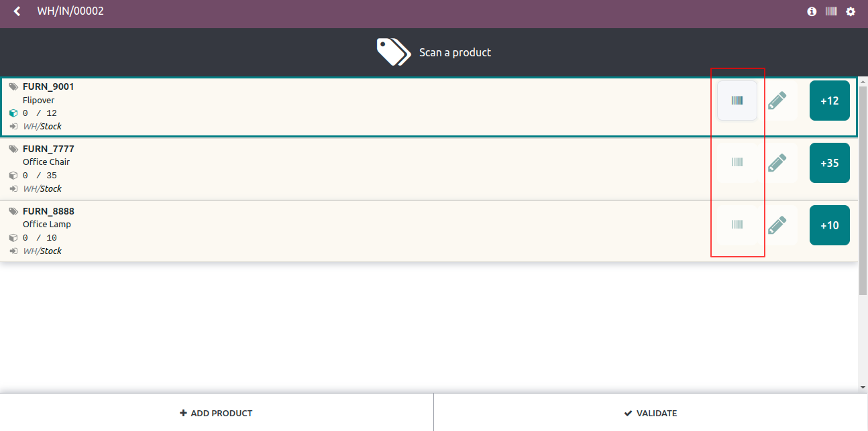
Task: Add 10 units with +10 button
Action: click(x=830, y=225)
